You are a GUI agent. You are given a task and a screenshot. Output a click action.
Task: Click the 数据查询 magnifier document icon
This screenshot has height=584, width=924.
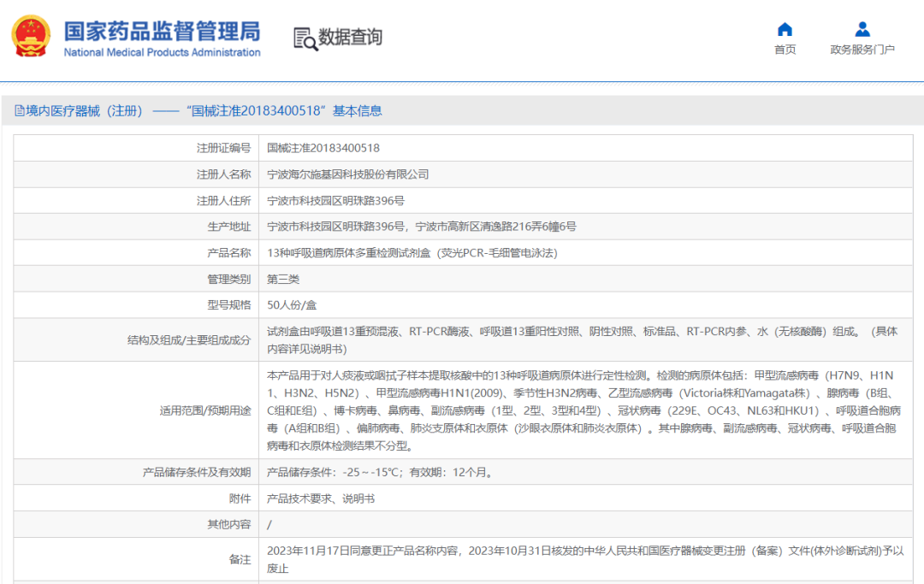coord(305,38)
